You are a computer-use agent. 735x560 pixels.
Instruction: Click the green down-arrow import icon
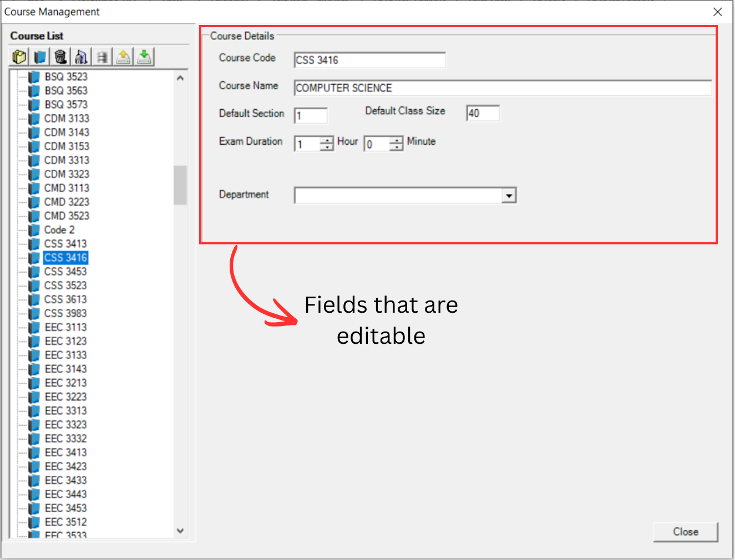pos(144,57)
